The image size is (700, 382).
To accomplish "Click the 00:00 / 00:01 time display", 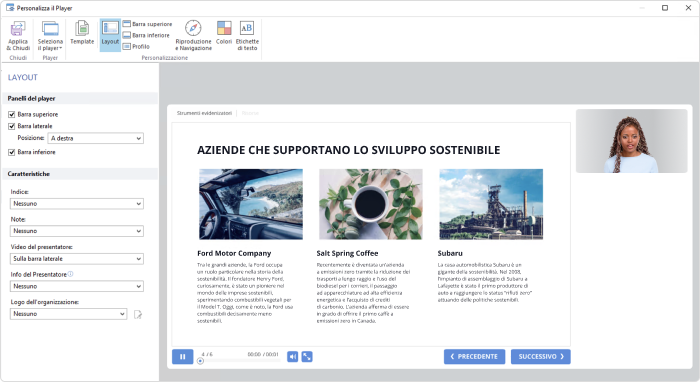I will click(263, 354).
